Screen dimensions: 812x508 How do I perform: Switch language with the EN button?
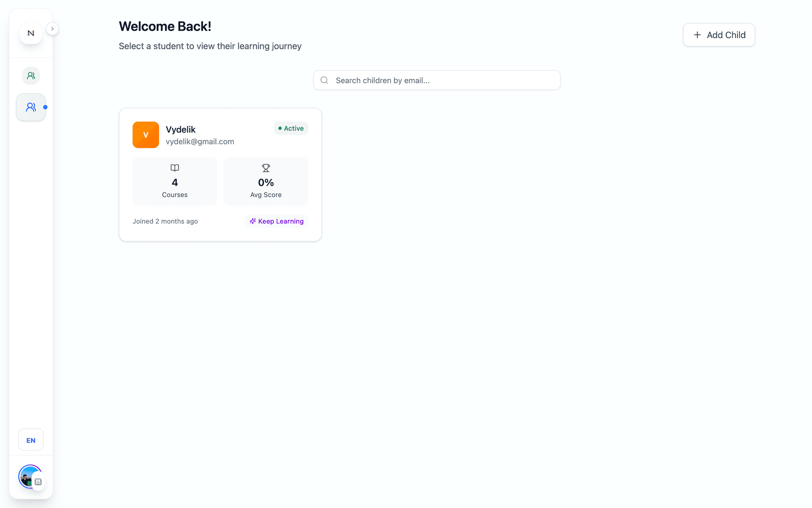pos(31,440)
